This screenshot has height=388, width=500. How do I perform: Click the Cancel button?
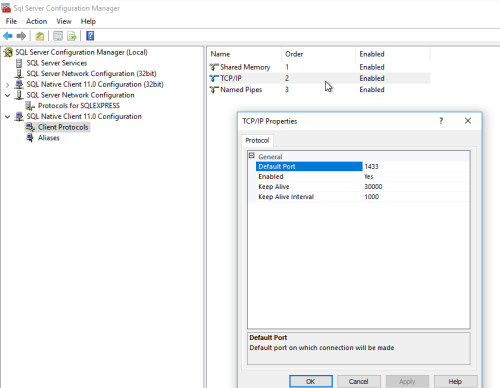(359, 381)
